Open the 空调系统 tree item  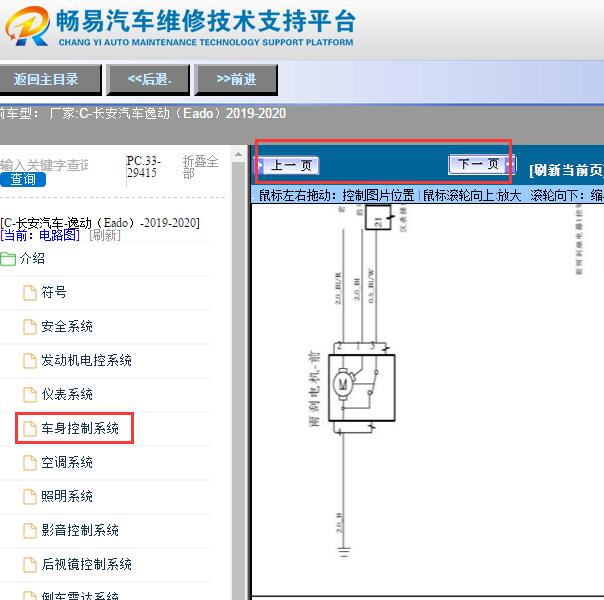(x=67, y=462)
